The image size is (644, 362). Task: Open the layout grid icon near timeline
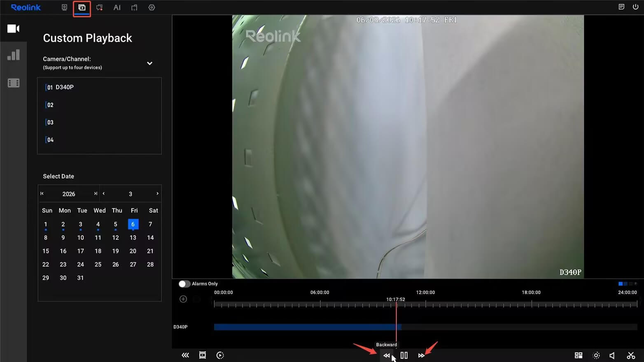579,355
